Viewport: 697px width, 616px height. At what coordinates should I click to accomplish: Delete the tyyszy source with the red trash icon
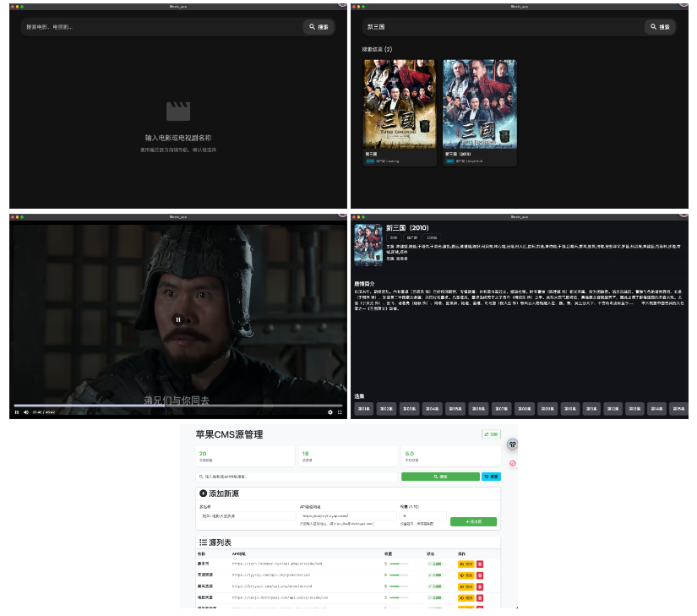(480, 575)
